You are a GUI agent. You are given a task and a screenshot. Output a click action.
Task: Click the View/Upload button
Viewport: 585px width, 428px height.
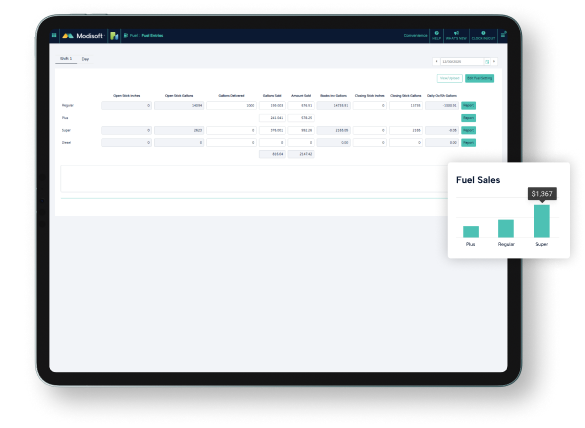point(450,78)
